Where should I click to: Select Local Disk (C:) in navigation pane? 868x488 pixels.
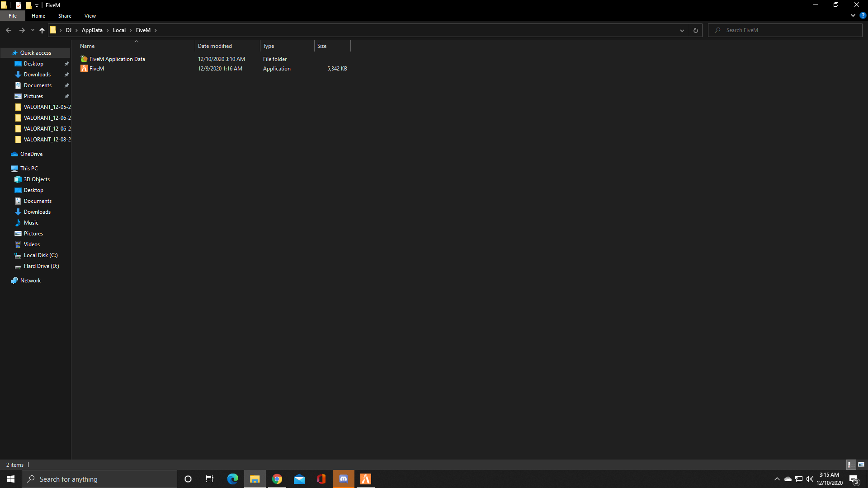[x=40, y=255]
